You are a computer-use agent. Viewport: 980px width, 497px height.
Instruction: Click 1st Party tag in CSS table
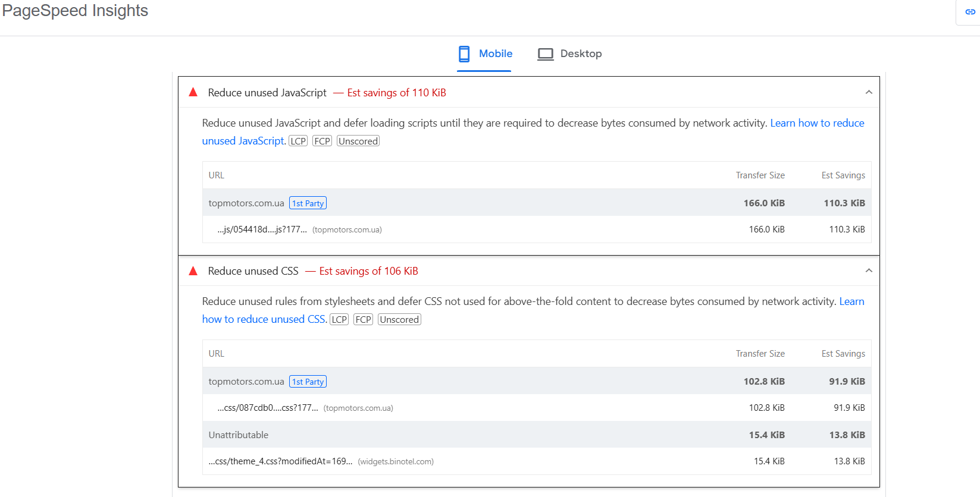pos(308,382)
